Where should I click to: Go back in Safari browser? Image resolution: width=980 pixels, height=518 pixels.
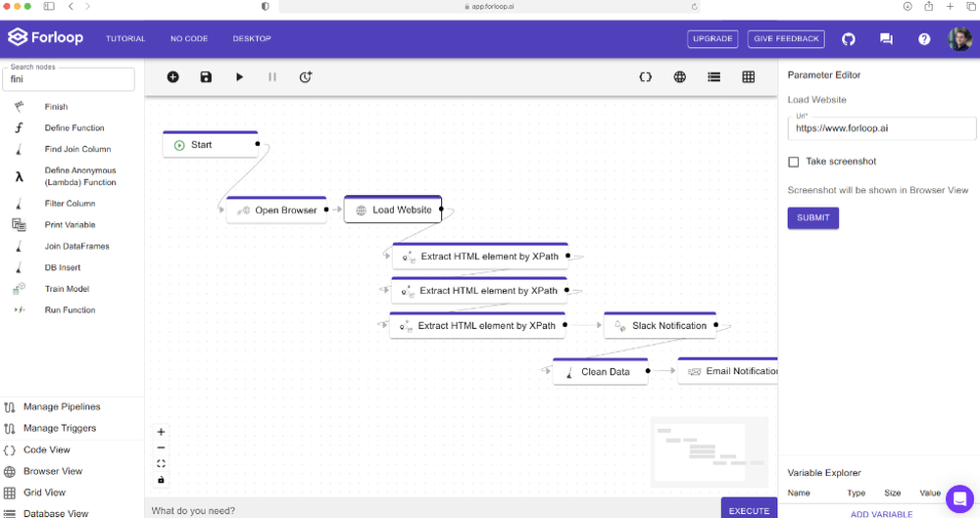pos(71,6)
